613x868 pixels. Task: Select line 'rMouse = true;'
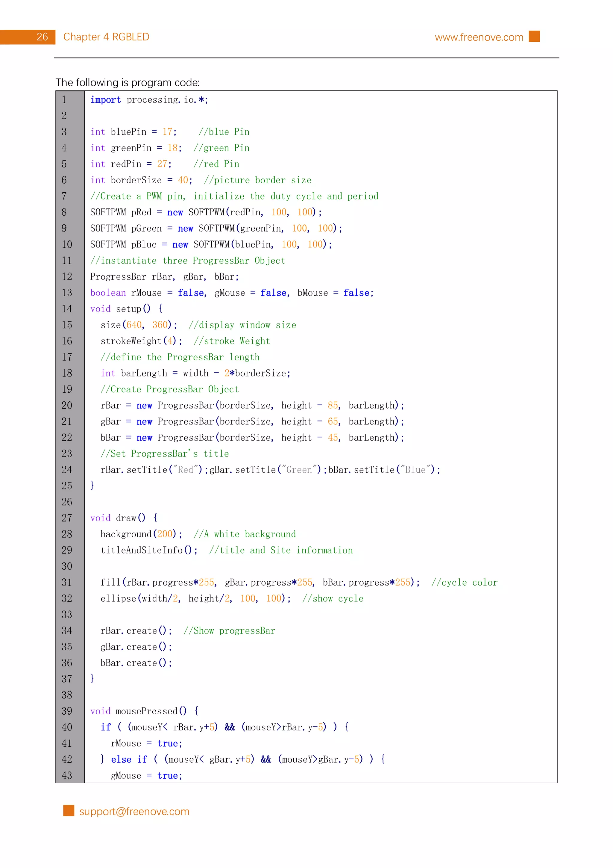coord(147,743)
